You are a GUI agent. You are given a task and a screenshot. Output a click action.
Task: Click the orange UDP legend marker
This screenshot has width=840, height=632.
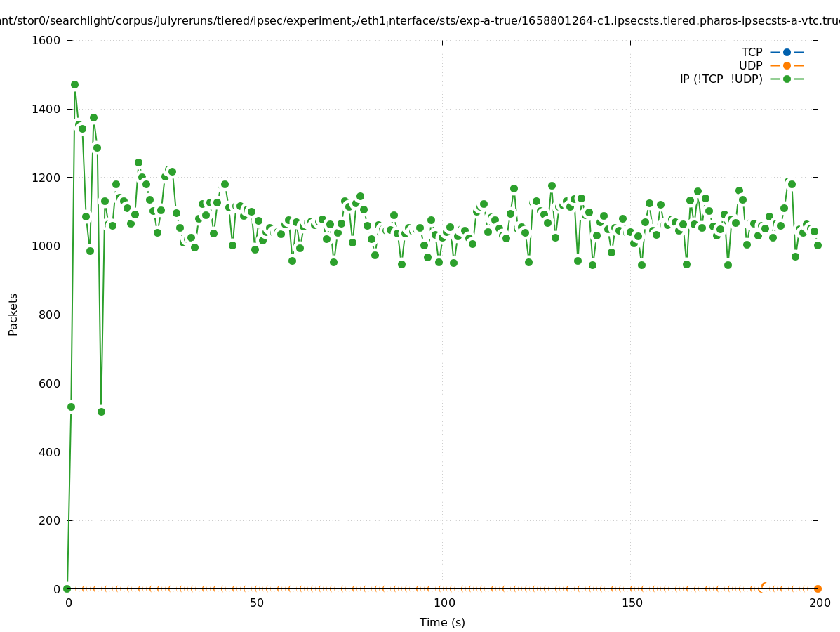(787, 65)
